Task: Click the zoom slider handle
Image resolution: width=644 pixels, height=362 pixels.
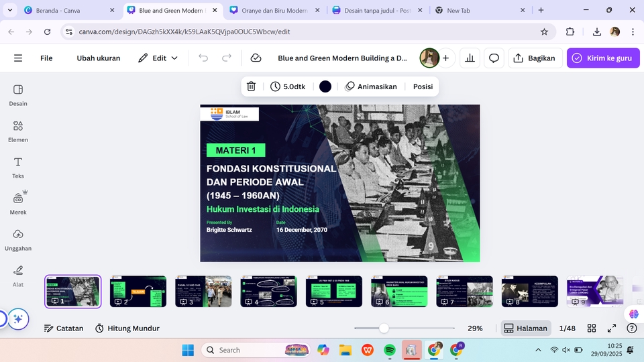Action: (x=384, y=328)
